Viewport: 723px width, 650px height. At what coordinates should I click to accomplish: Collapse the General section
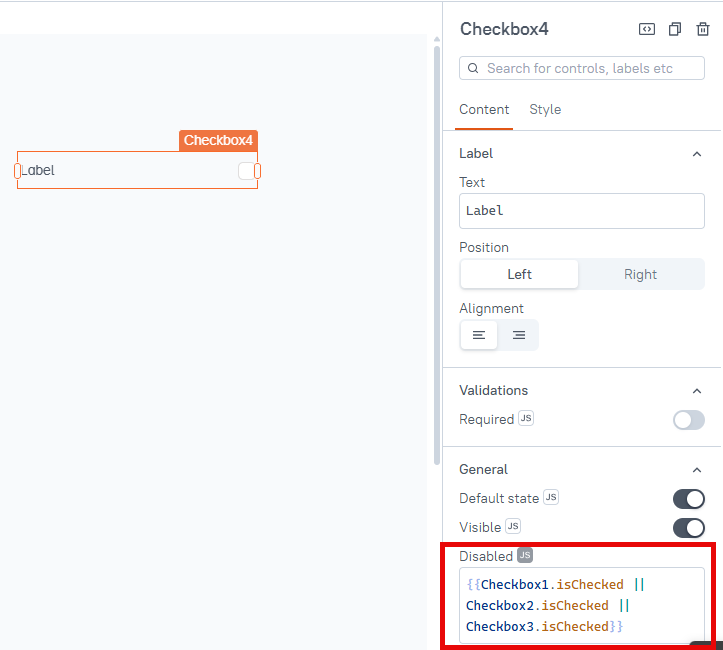coord(697,470)
